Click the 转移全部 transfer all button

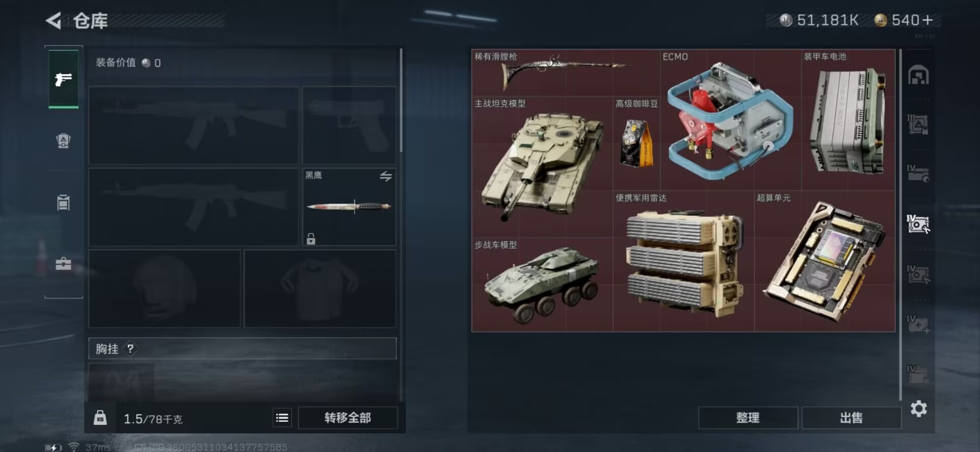click(x=348, y=418)
